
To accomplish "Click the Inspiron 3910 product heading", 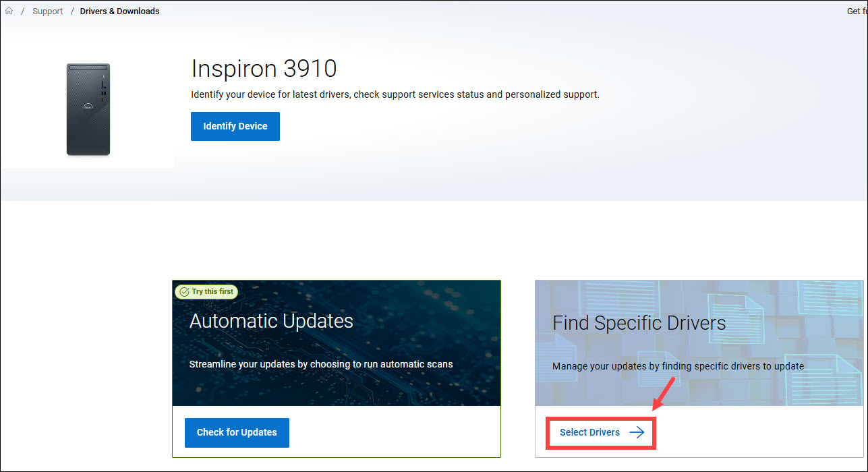I will pyautogui.click(x=264, y=69).
